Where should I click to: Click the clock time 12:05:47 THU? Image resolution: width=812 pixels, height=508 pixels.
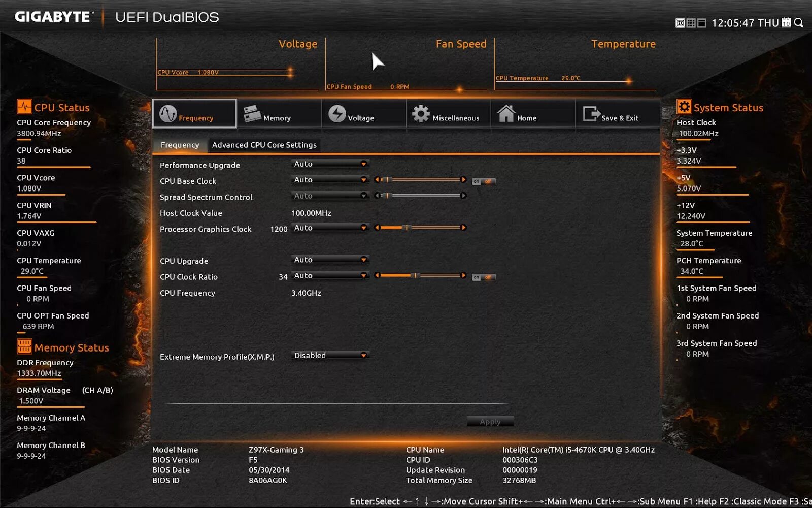745,23
